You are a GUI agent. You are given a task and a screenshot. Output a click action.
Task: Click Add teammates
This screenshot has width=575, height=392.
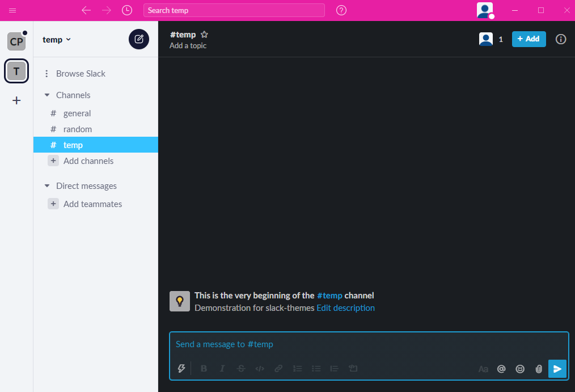(92, 204)
